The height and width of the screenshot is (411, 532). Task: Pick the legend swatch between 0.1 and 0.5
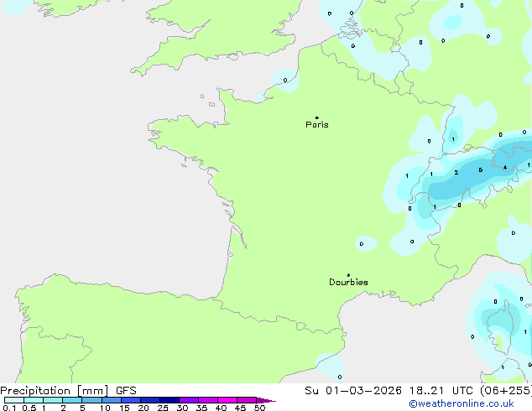click(14, 400)
